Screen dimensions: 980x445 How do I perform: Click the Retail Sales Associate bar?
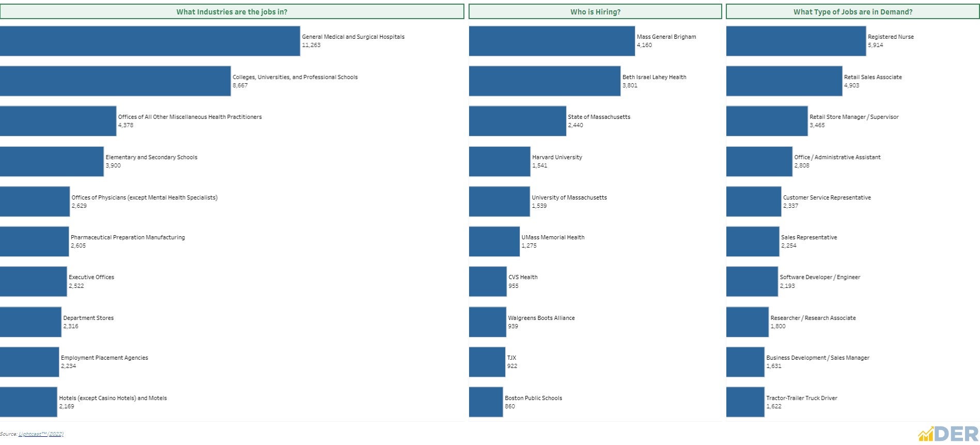click(x=784, y=81)
